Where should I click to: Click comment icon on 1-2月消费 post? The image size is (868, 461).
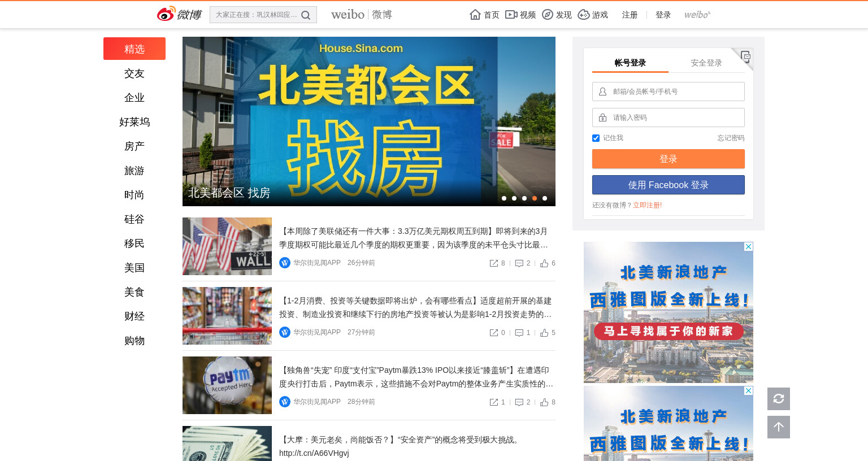tap(519, 333)
